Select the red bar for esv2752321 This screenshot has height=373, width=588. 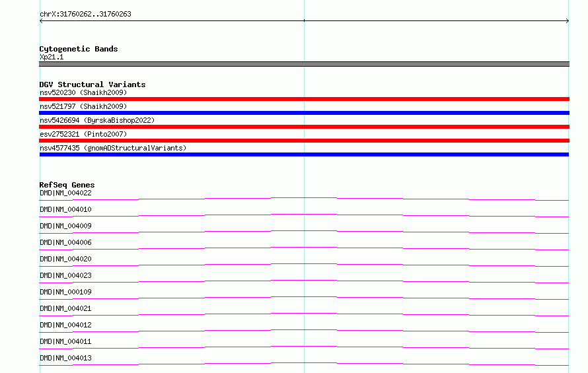coord(304,141)
